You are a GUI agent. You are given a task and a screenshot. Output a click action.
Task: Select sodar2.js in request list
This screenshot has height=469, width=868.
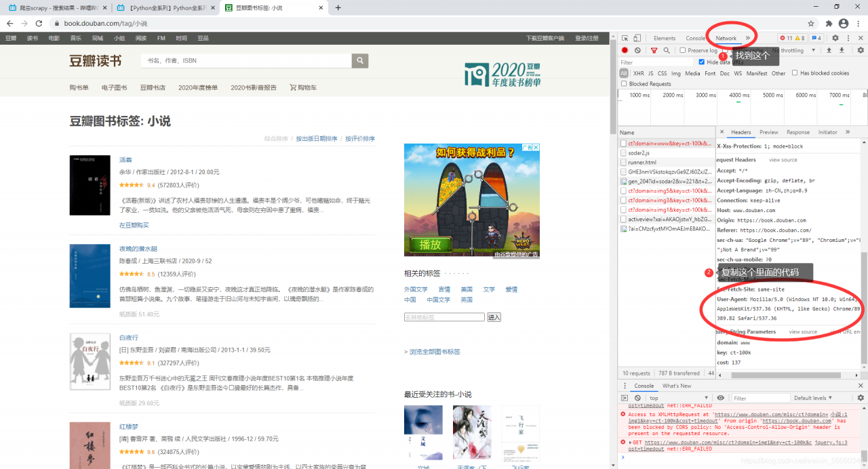[667, 153]
